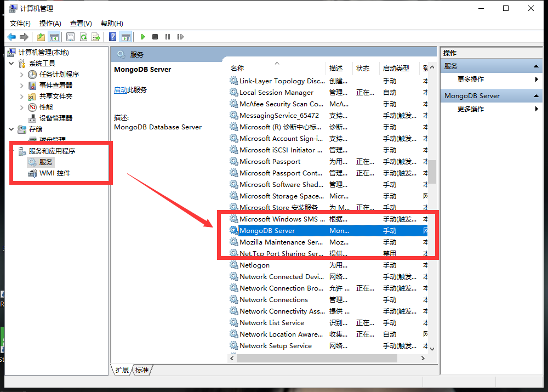The image size is (548, 392).
Task: Select the Network List Service row
Action: point(328,323)
